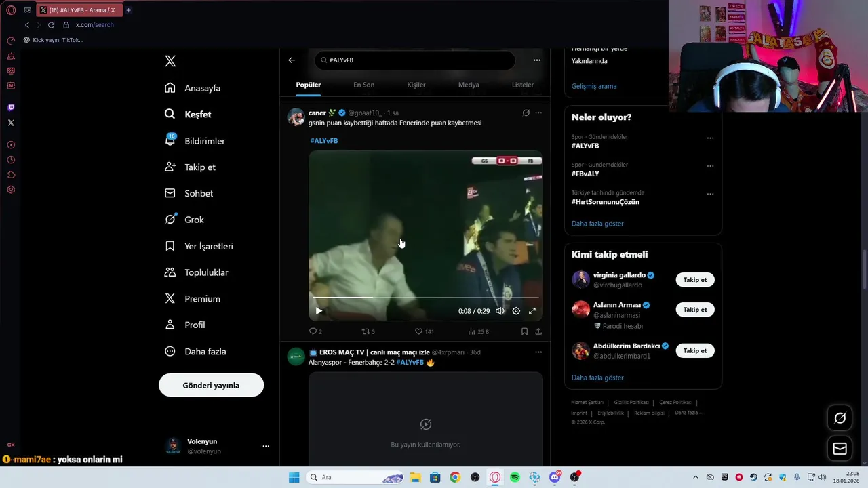
Task: Switch video to fullscreen
Action: 532,311
